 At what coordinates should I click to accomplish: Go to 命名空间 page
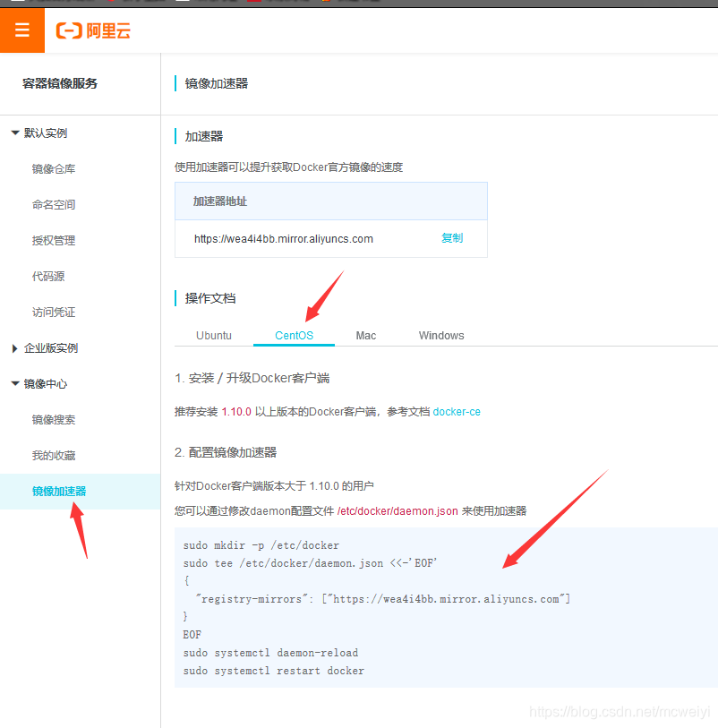(x=56, y=204)
